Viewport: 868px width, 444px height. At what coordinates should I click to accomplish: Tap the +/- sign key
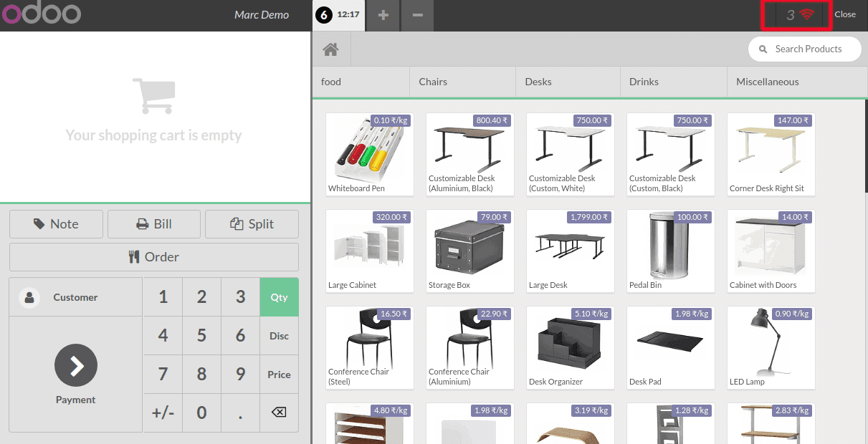pyautogui.click(x=163, y=412)
